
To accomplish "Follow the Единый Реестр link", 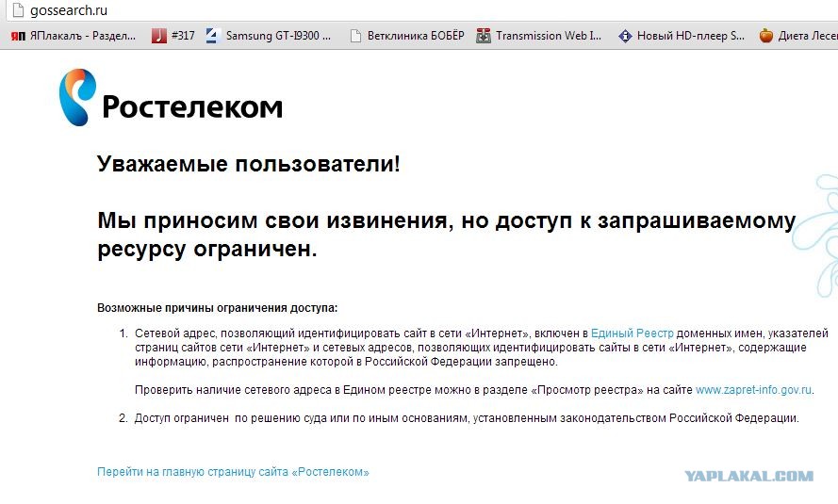I will 632,333.
